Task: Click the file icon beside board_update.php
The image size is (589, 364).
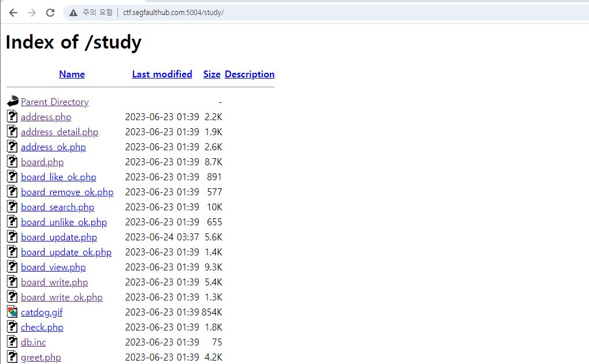Action: 12,236
